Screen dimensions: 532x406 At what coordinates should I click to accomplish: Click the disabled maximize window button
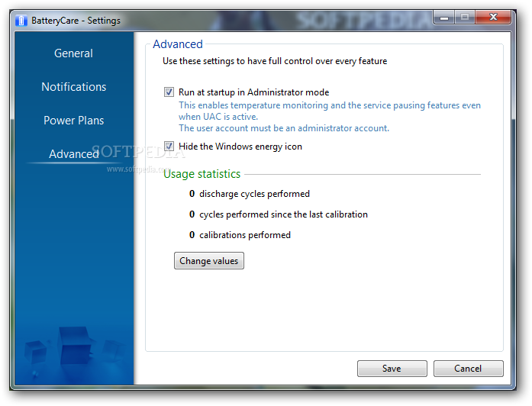pos(465,17)
